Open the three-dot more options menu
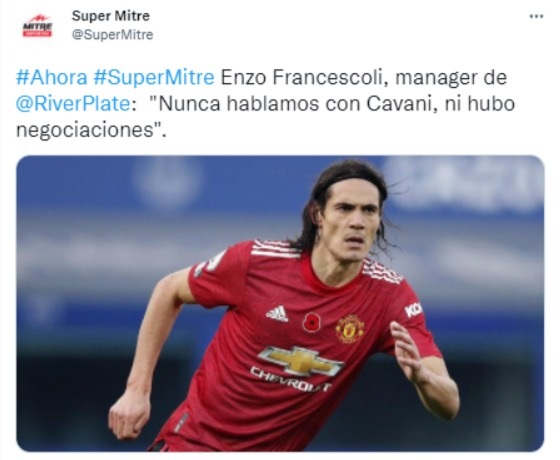This screenshot has height=460, width=560. point(536,16)
